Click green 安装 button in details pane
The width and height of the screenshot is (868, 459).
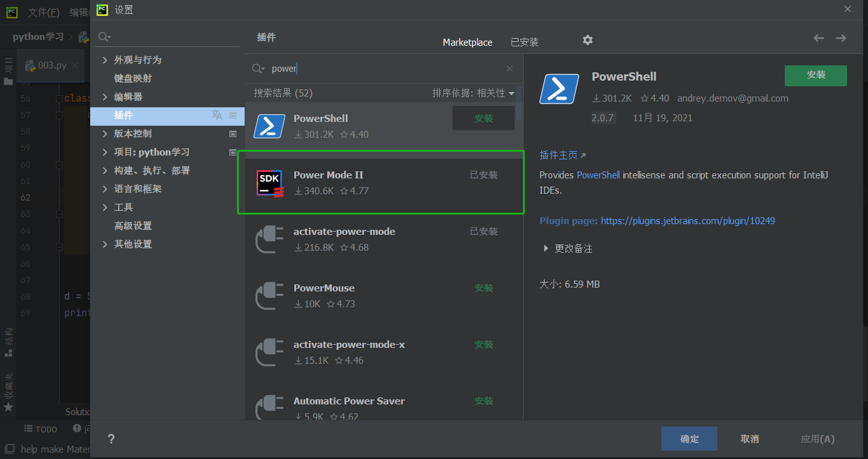pyautogui.click(x=816, y=75)
